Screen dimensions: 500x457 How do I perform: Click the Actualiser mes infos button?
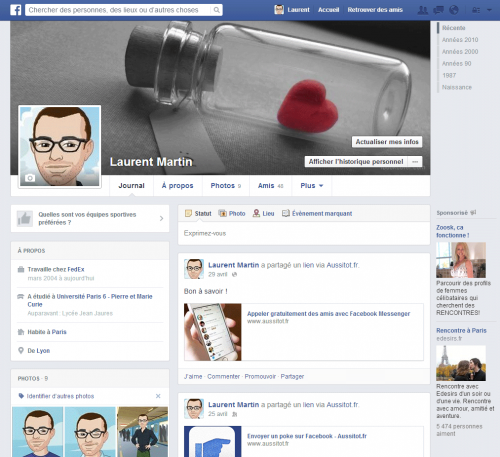coord(387,142)
